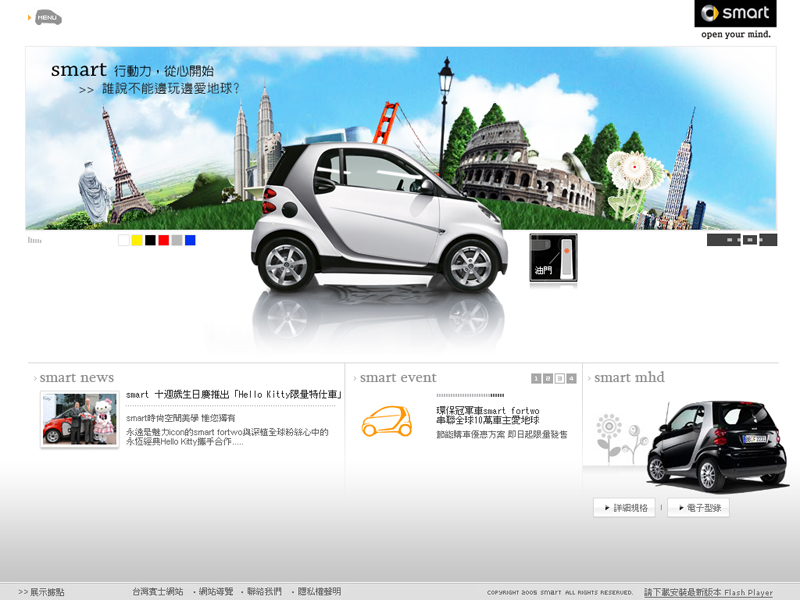Image resolution: width=800 pixels, height=600 pixels.
Task: Toggle the sound bars icon beside the swatches
Action: click(35, 240)
